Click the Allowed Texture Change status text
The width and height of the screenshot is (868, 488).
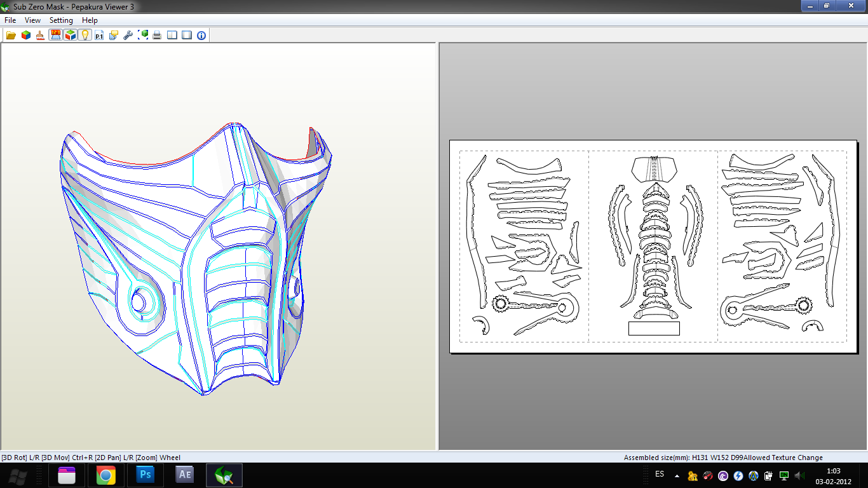(x=783, y=457)
